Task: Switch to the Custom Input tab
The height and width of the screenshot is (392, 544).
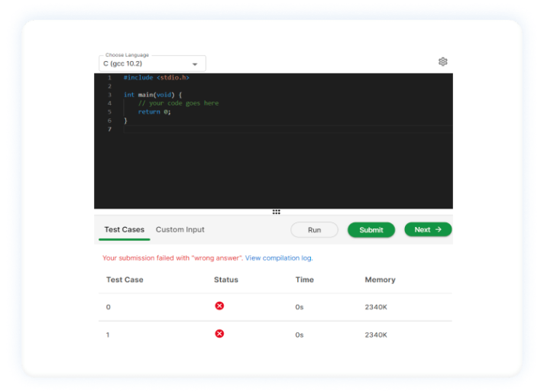Action: point(180,230)
